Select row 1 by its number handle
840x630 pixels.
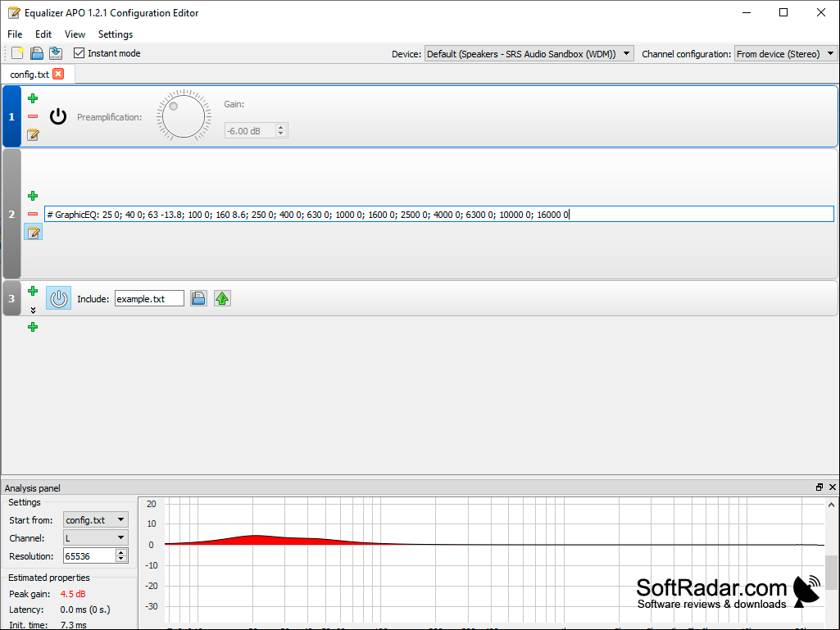click(x=11, y=116)
